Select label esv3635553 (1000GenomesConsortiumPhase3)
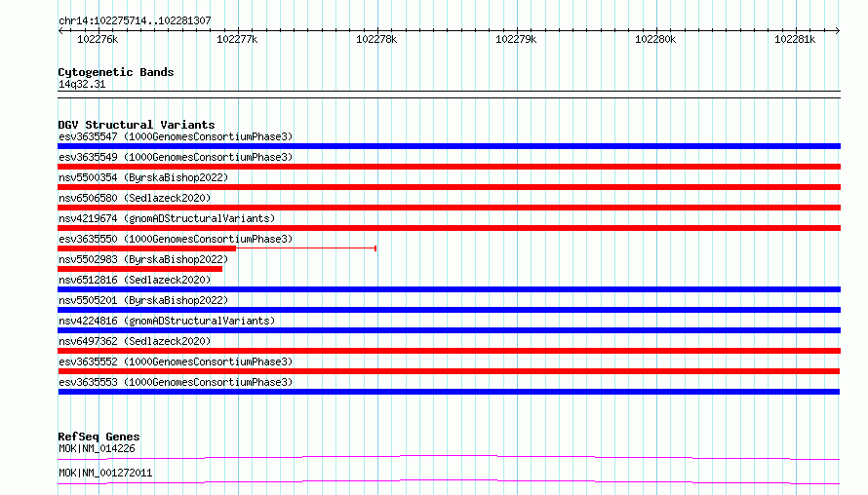Viewport: 868px width, 495px height. pyautogui.click(x=176, y=382)
